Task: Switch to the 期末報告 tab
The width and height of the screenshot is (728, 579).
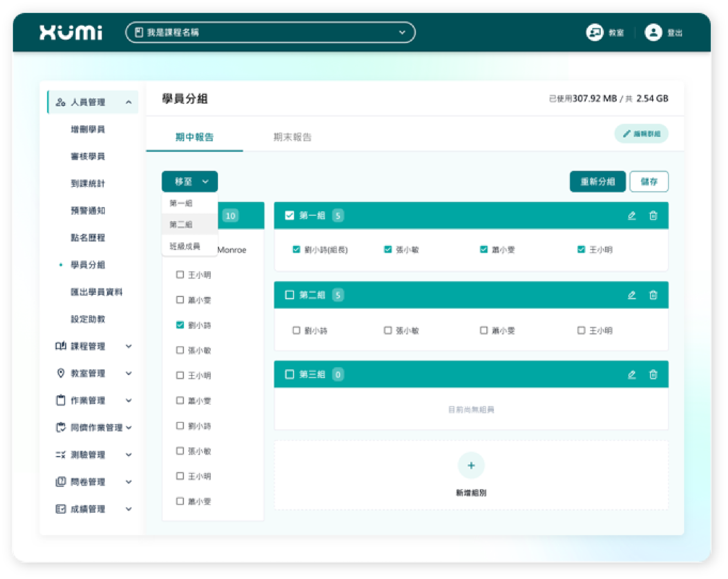Action: [293, 137]
